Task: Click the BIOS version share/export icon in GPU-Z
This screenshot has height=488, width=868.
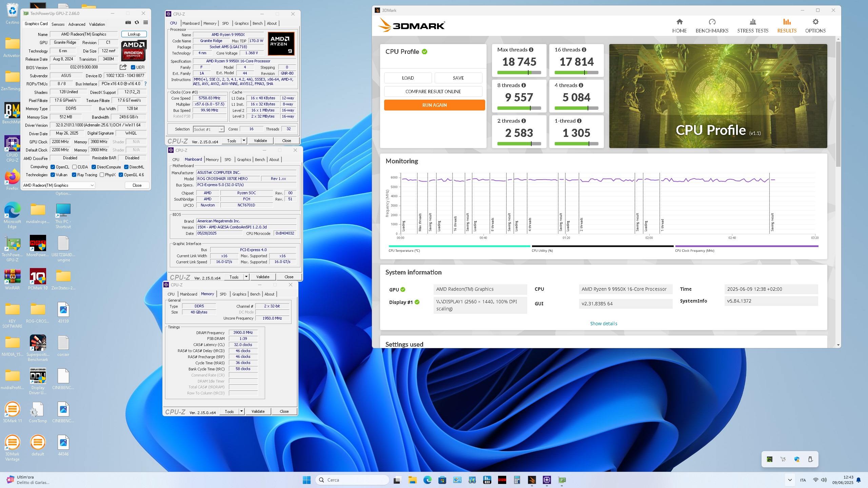Action: 123,67
